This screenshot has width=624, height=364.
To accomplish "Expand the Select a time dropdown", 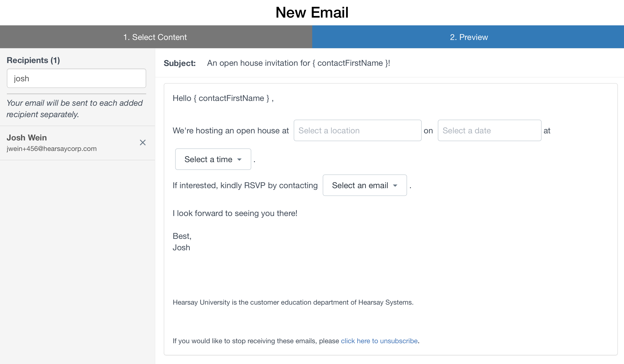I will tap(213, 159).
